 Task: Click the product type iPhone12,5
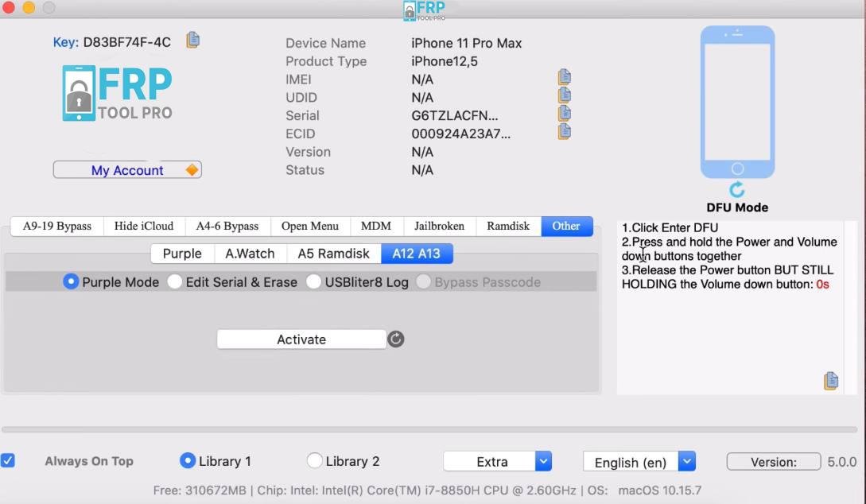tap(444, 61)
